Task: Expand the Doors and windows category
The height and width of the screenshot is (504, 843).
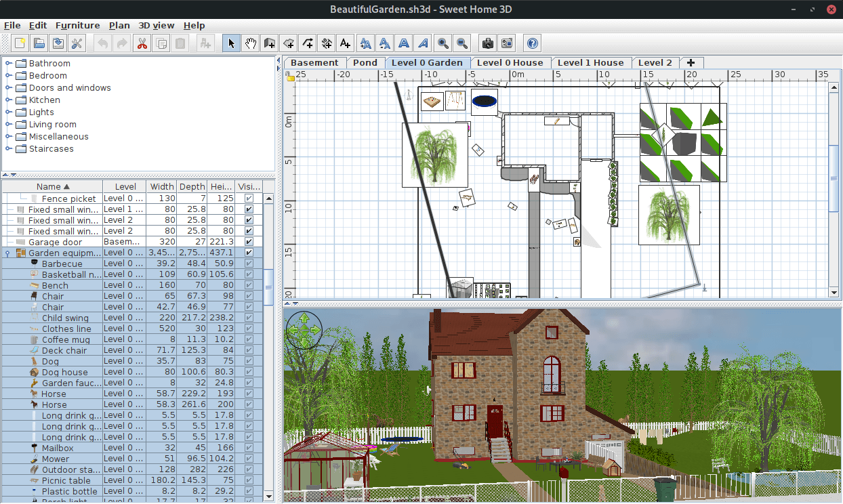Action: coord(9,87)
